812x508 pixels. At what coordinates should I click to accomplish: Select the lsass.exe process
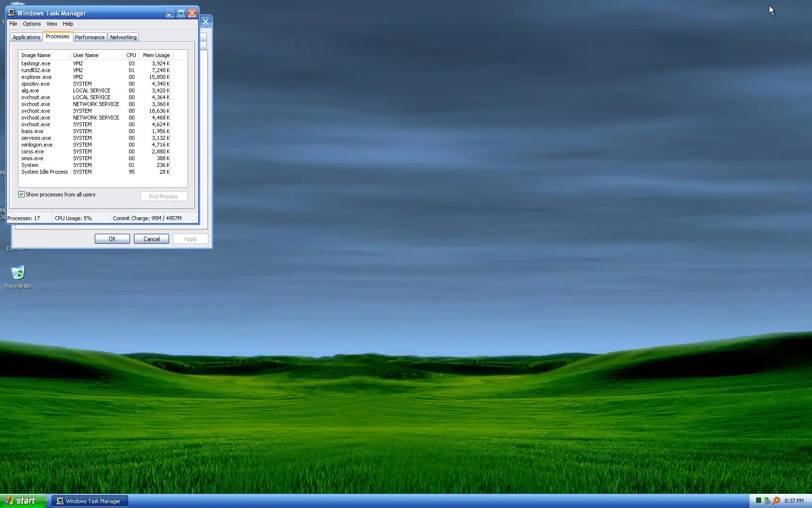pyautogui.click(x=96, y=131)
